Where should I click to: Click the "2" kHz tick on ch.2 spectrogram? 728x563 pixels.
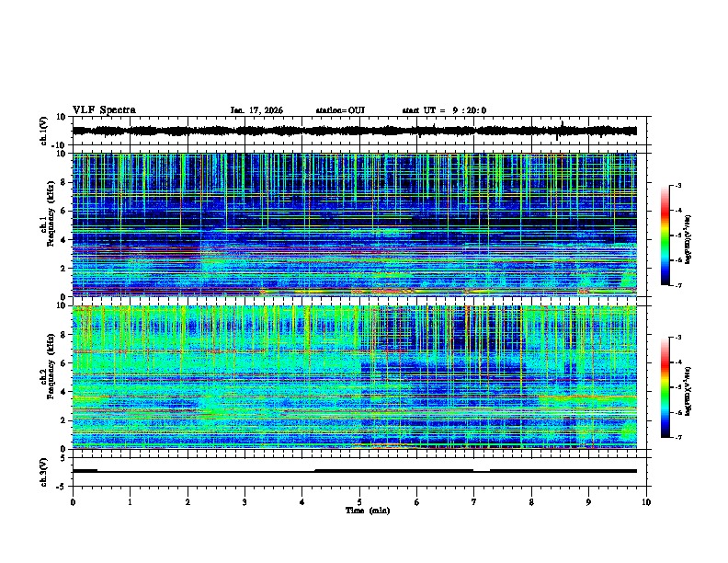[63, 420]
